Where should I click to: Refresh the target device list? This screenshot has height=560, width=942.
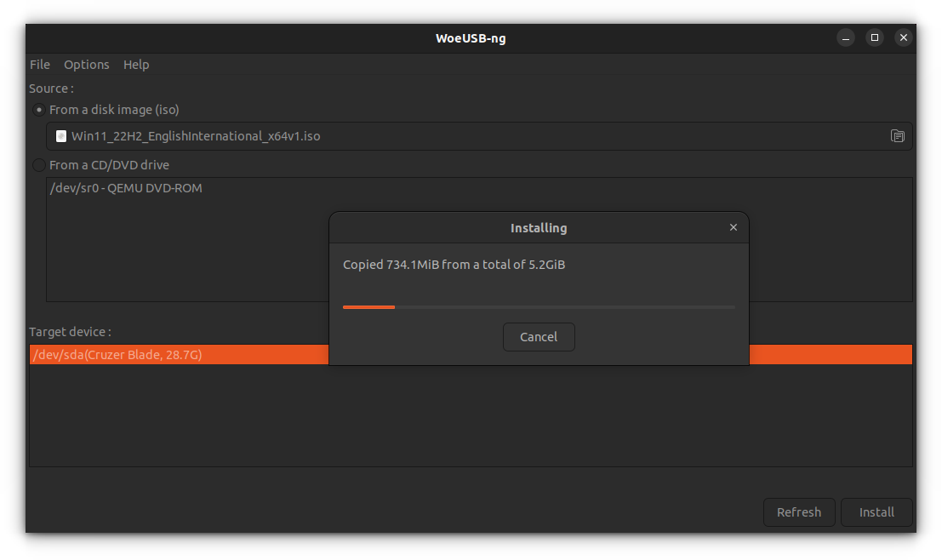click(798, 511)
